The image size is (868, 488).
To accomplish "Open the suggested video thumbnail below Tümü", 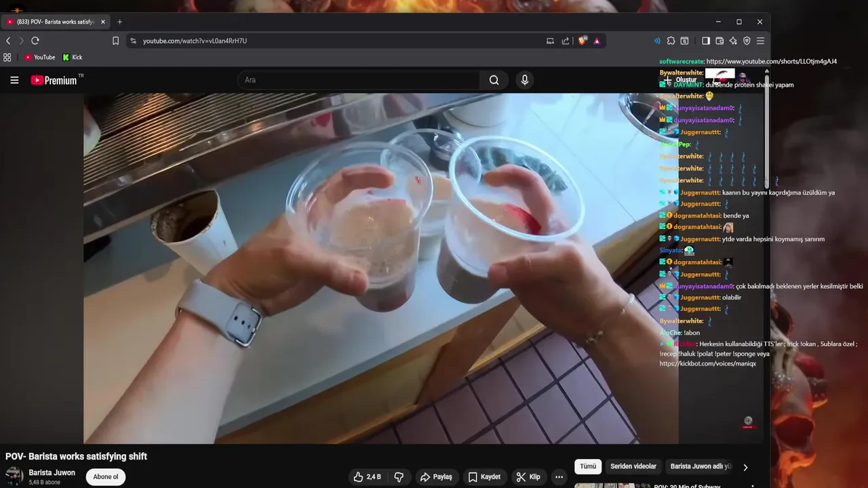I will tap(612, 485).
